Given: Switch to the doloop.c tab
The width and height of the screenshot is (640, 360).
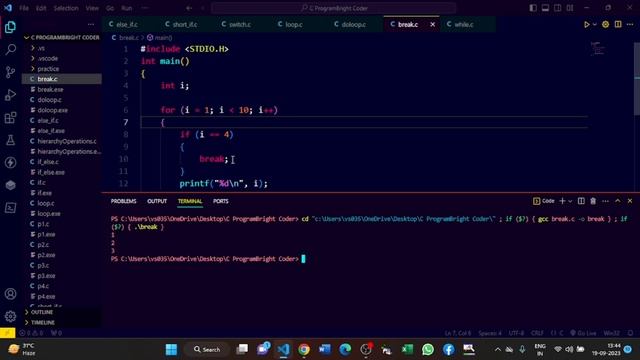Looking at the screenshot, I should click(x=353, y=24).
